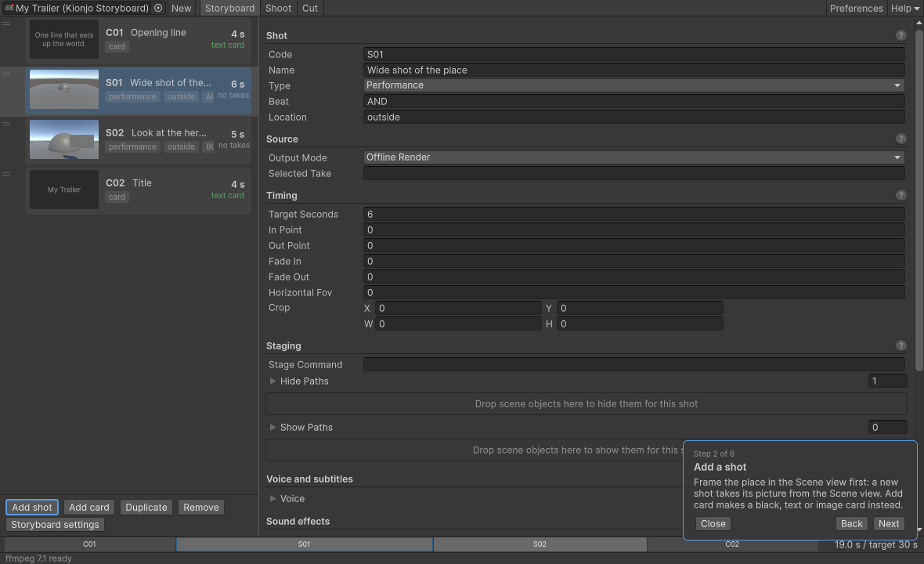Click the shot Name input field
Viewport: 924px width, 564px height.
click(x=633, y=70)
